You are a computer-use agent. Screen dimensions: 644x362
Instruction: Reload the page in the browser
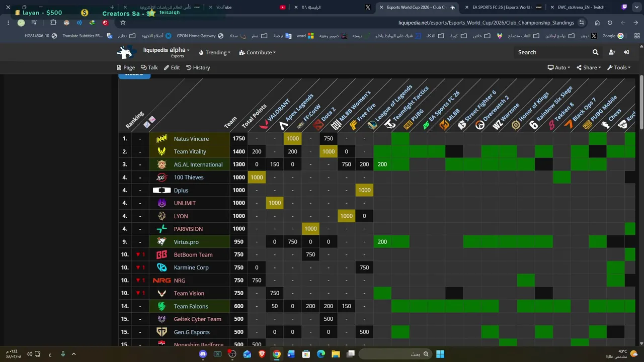610,23
